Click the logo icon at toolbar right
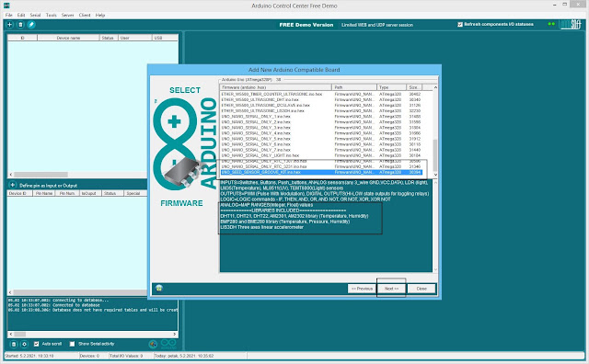 pyautogui.click(x=570, y=25)
